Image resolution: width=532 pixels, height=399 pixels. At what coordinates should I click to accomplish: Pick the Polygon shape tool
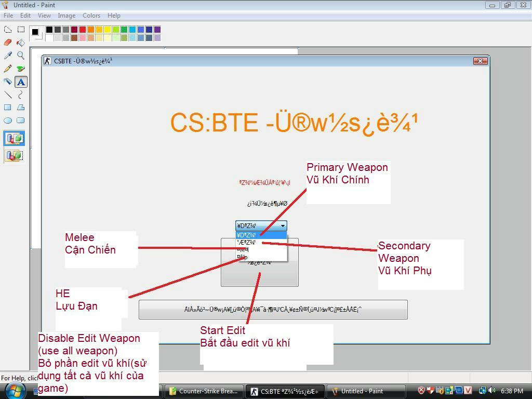point(21,108)
